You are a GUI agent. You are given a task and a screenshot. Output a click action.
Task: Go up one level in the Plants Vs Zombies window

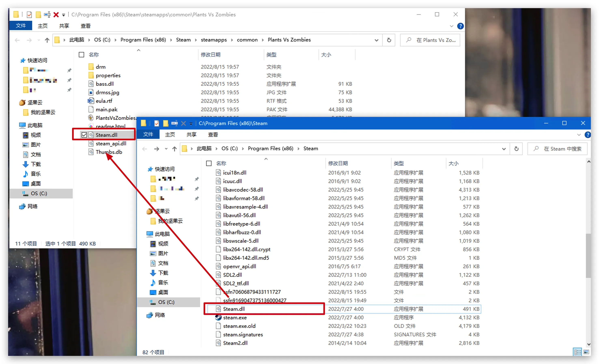coord(47,40)
